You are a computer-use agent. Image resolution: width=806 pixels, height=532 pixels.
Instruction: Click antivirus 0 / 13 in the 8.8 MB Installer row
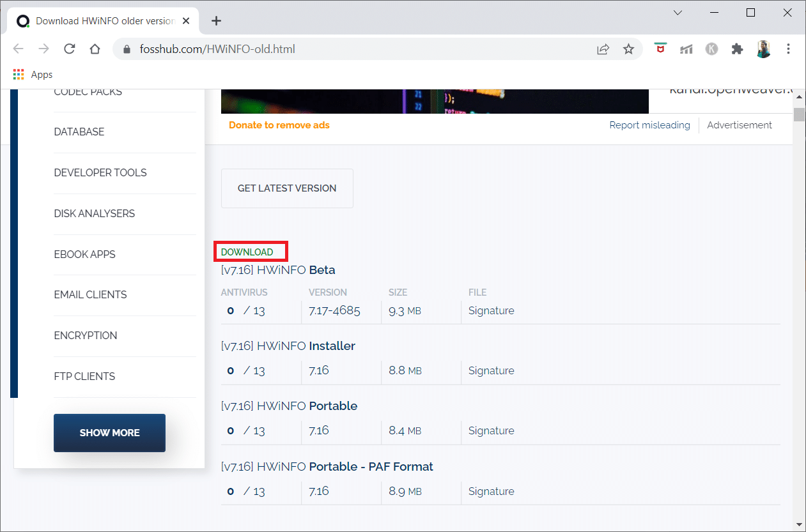[x=246, y=370]
